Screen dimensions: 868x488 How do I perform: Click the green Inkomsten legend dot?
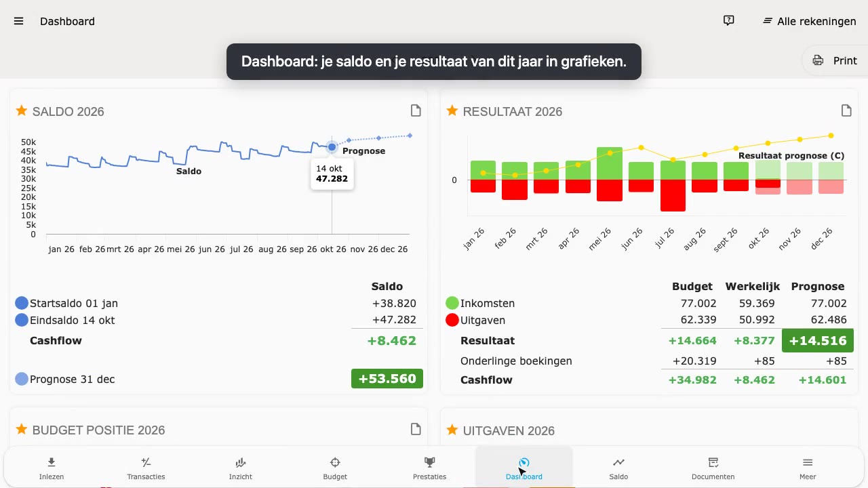[452, 303]
